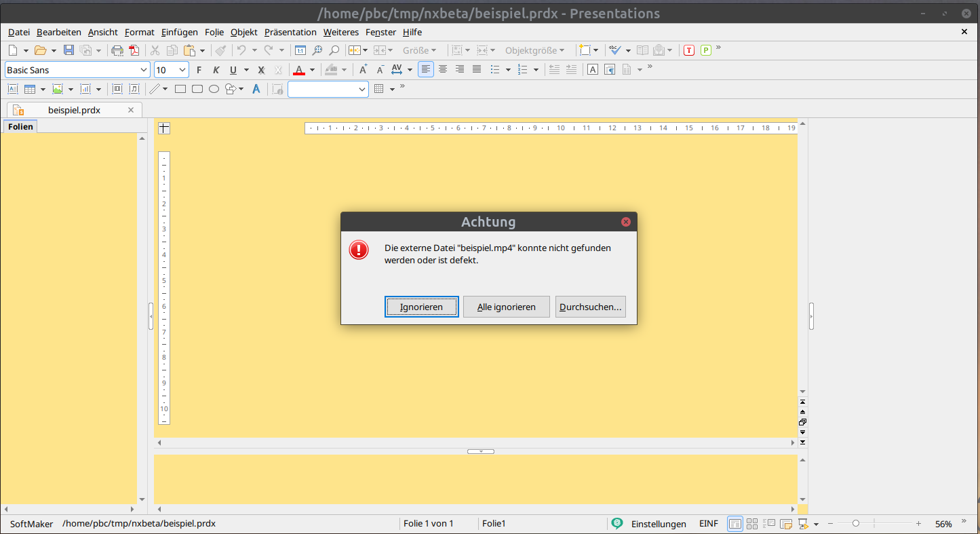Click the numbered list icon
This screenshot has height=534, width=980.
click(523, 69)
